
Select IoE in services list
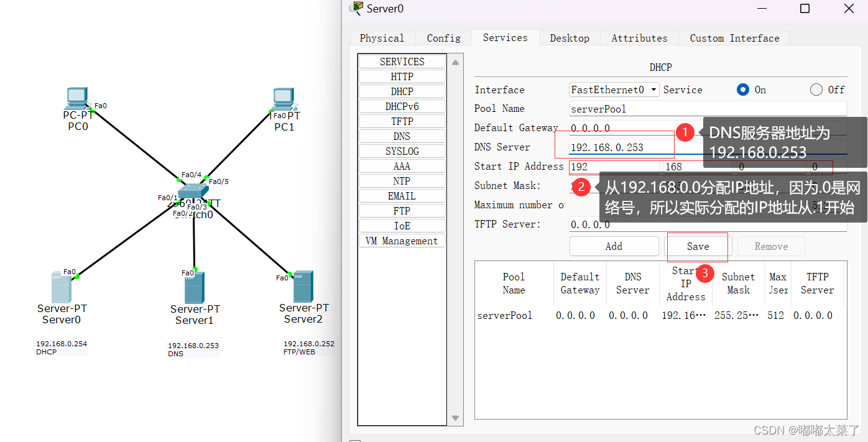tap(402, 226)
